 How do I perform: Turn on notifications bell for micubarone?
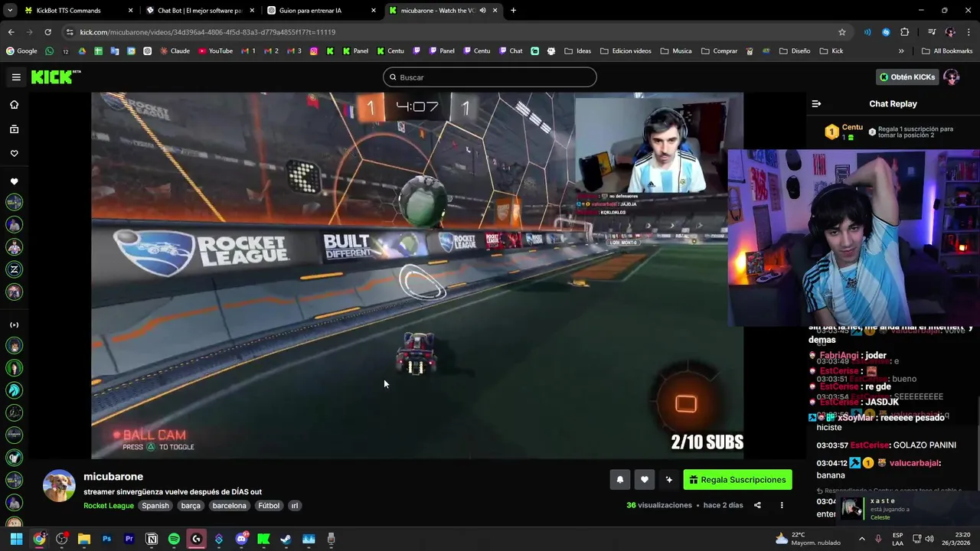[620, 480]
